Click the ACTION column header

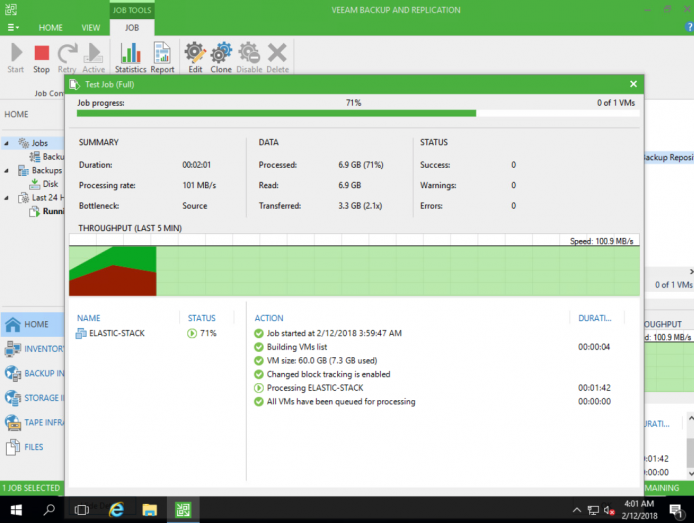pos(269,318)
